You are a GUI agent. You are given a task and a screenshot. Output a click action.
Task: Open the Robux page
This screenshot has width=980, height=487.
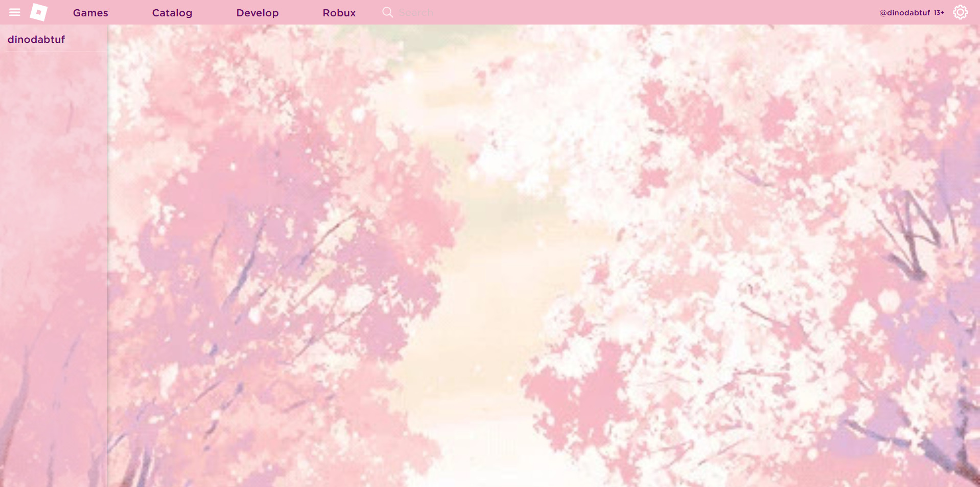[339, 12]
